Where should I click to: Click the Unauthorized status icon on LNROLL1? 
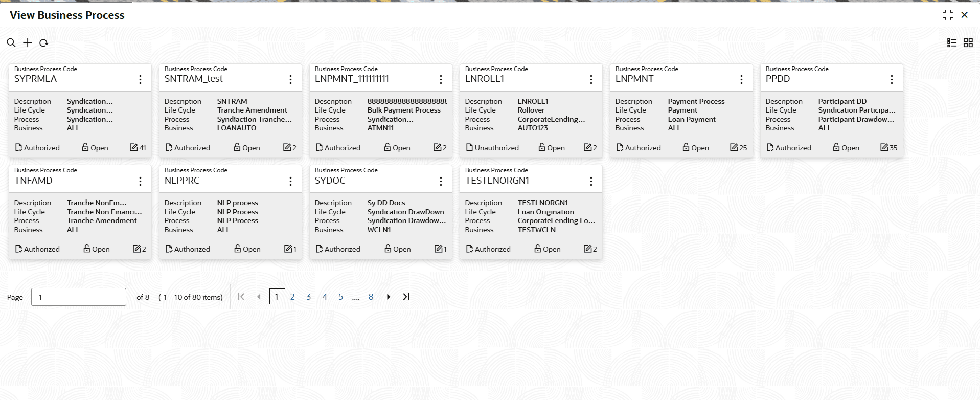tap(469, 147)
